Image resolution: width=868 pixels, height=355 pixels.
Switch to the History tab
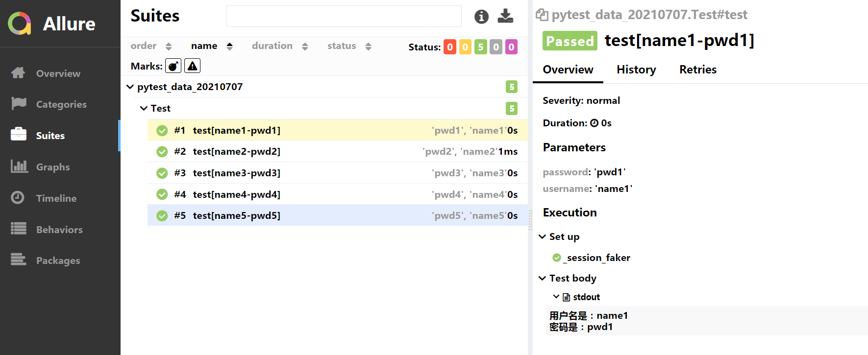click(x=636, y=70)
